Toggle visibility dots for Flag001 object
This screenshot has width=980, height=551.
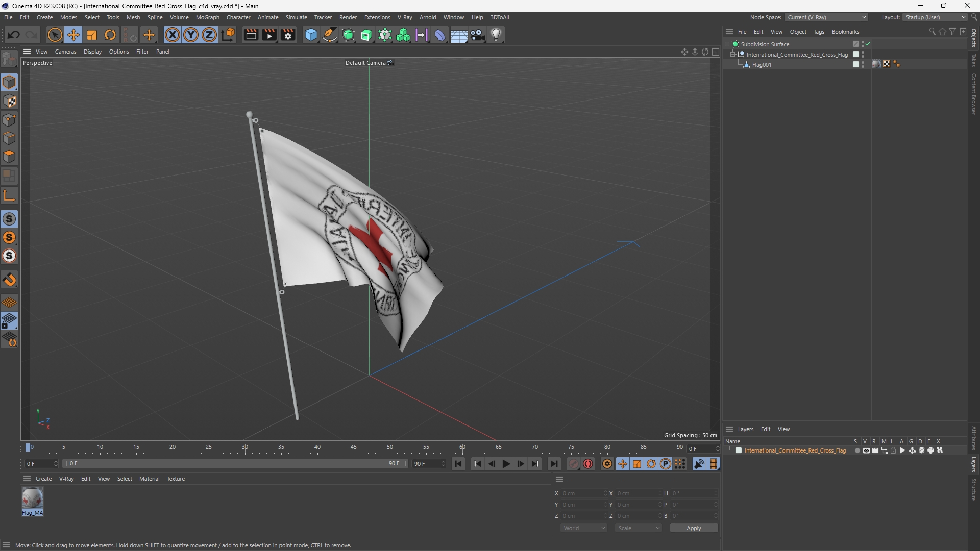863,64
